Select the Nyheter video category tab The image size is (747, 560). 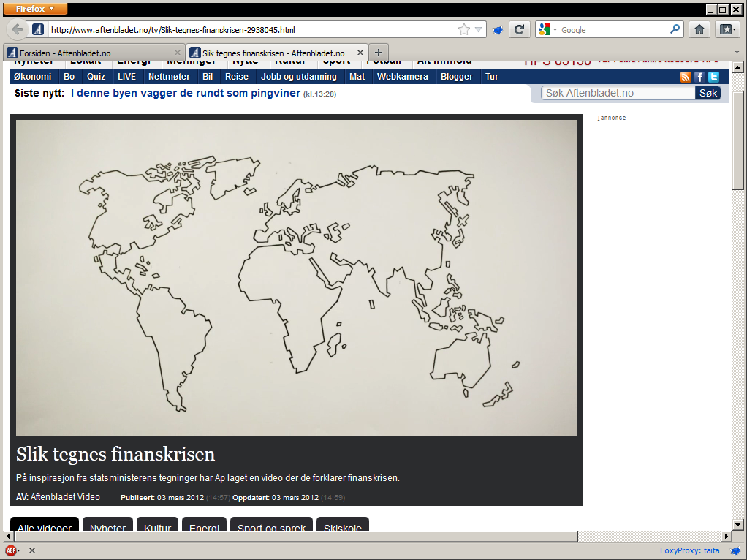point(107,525)
